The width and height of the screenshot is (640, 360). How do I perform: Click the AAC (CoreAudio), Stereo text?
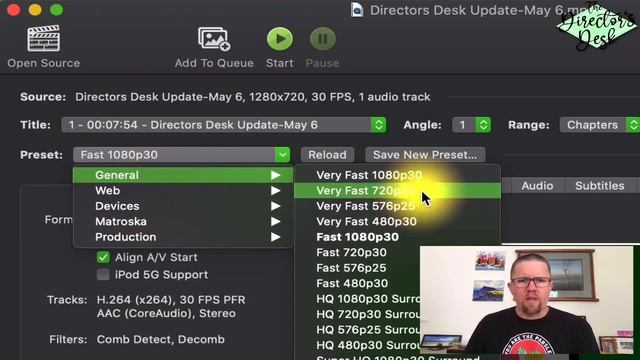166,313
